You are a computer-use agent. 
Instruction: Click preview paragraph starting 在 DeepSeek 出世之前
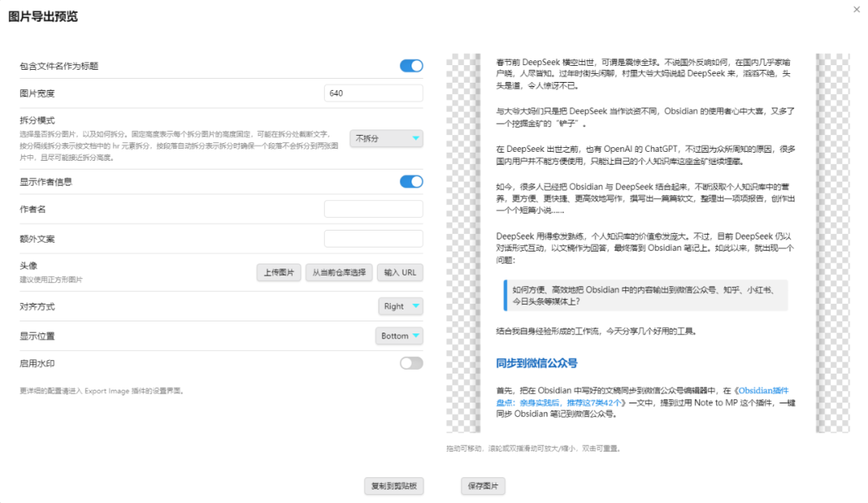click(x=645, y=155)
